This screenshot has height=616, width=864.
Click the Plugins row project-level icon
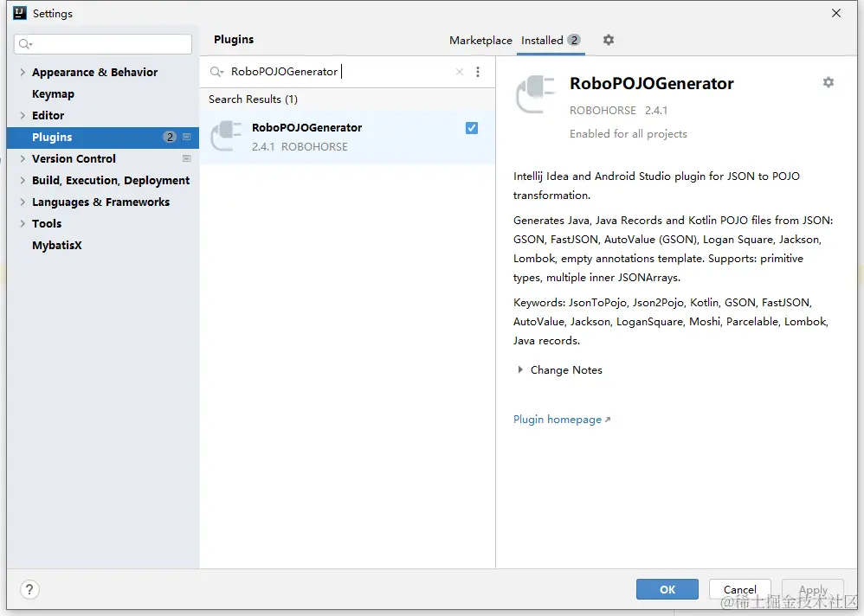pyautogui.click(x=187, y=137)
